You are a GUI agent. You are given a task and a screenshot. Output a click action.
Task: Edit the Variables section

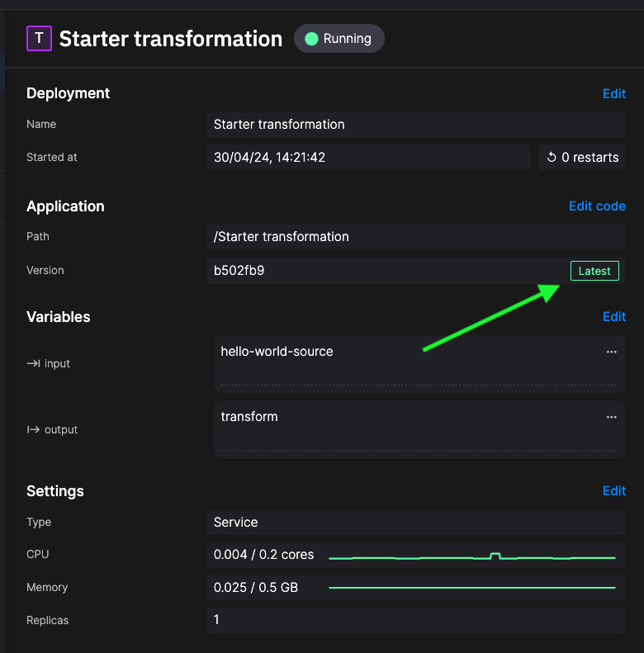(x=613, y=317)
